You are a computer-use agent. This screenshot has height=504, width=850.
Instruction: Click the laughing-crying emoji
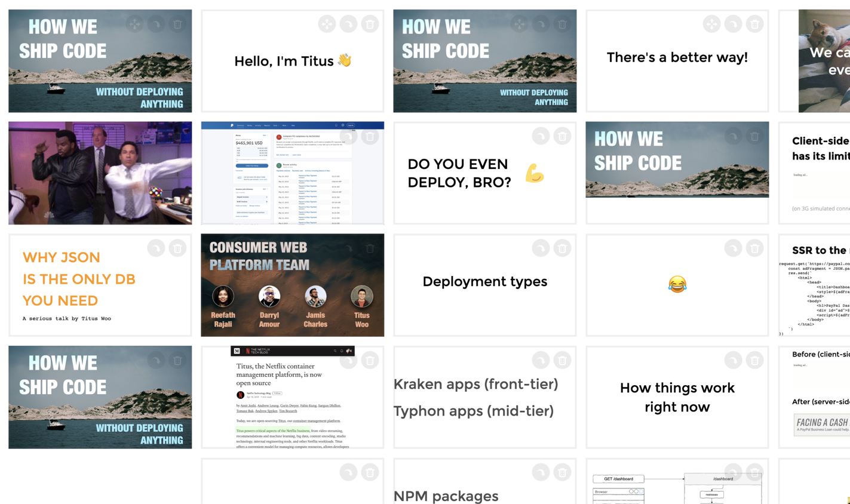click(677, 284)
